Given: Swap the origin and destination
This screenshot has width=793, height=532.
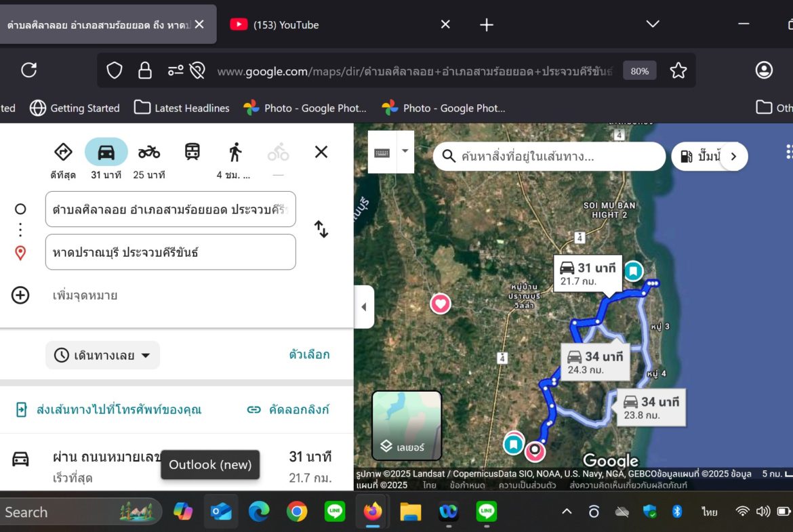Looking at the screenshot, I should pos(321,229).
